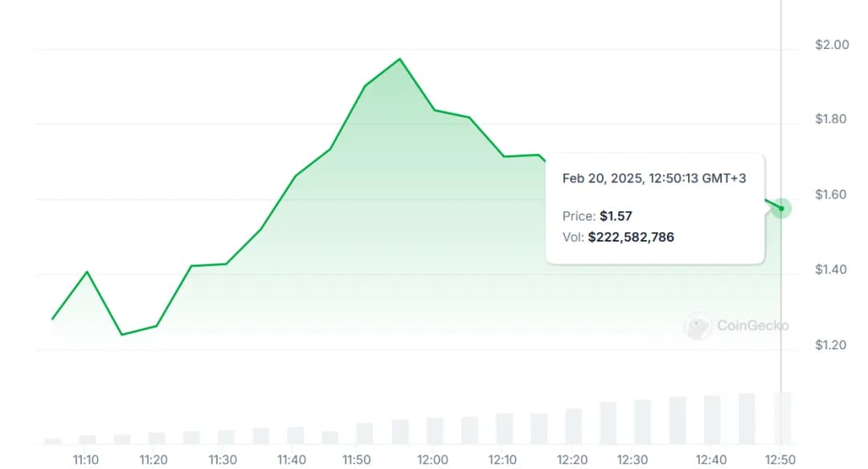Select the 12:00 time axis label

[432, 460]
